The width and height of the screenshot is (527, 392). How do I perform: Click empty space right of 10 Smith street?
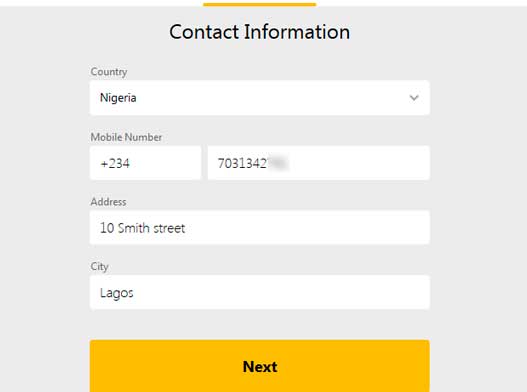tap(306, 228)
